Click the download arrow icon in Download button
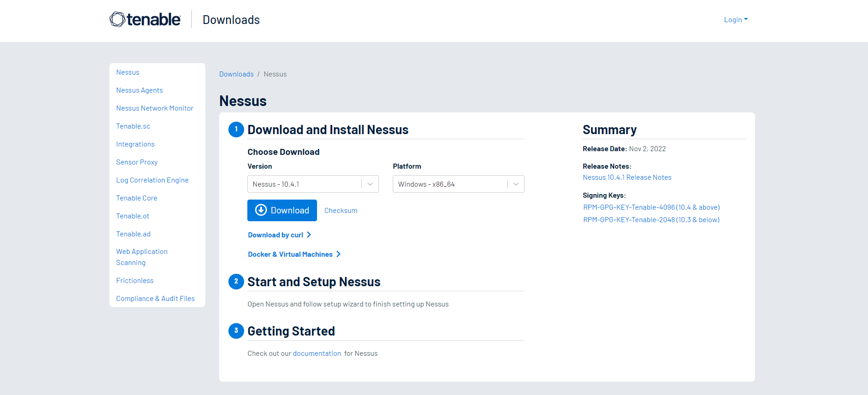The width and height of the screenshot is (868, 395). pos(261,210)
